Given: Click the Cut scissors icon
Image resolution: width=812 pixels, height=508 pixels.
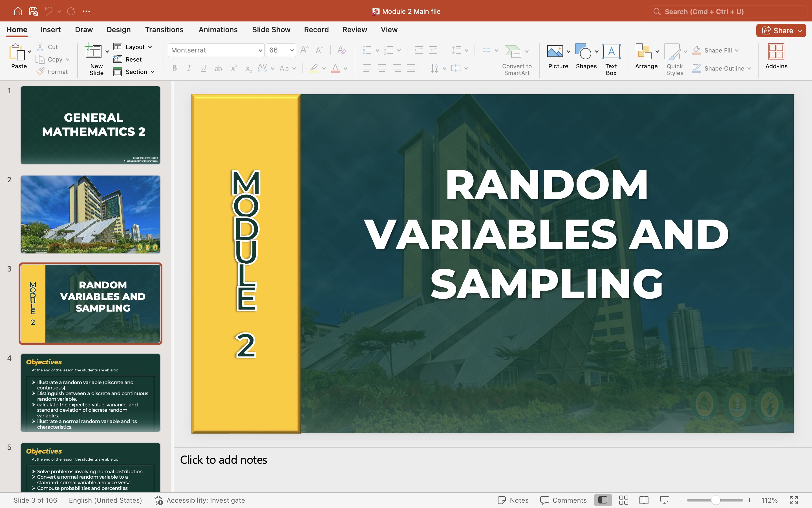Looking at the screenshot, I should (40, 47).
